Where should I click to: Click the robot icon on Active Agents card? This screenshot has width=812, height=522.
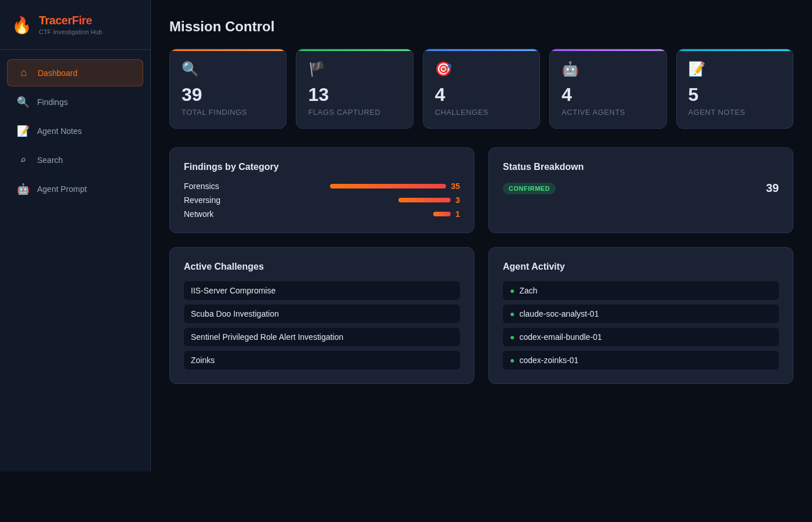[570, 68]
